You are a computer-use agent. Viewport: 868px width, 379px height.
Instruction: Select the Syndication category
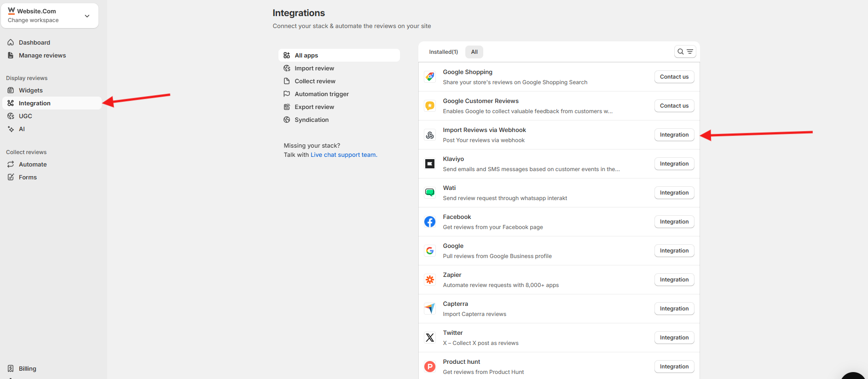pyautogui.click(x=312, y=120)
